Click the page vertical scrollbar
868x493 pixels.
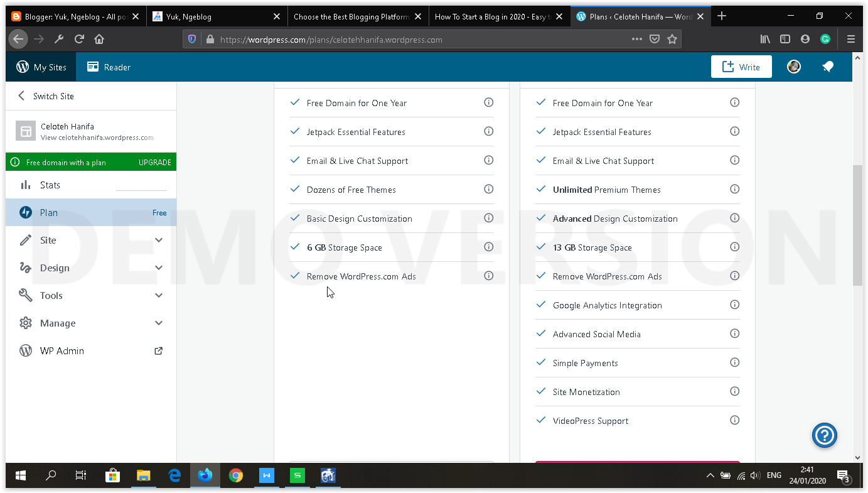858,226
